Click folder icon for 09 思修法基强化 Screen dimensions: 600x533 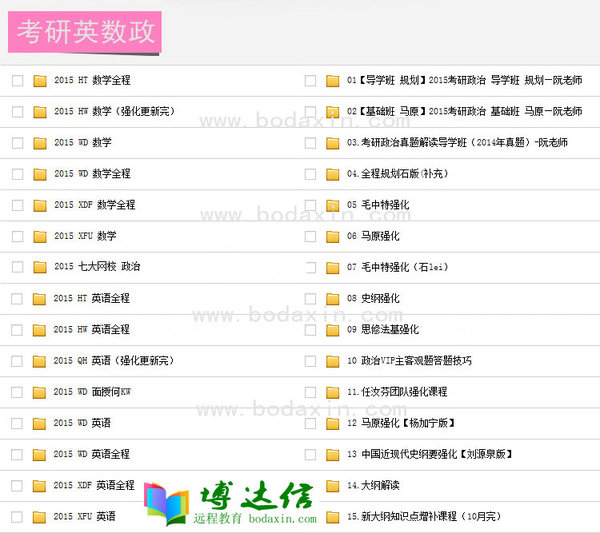333,330
